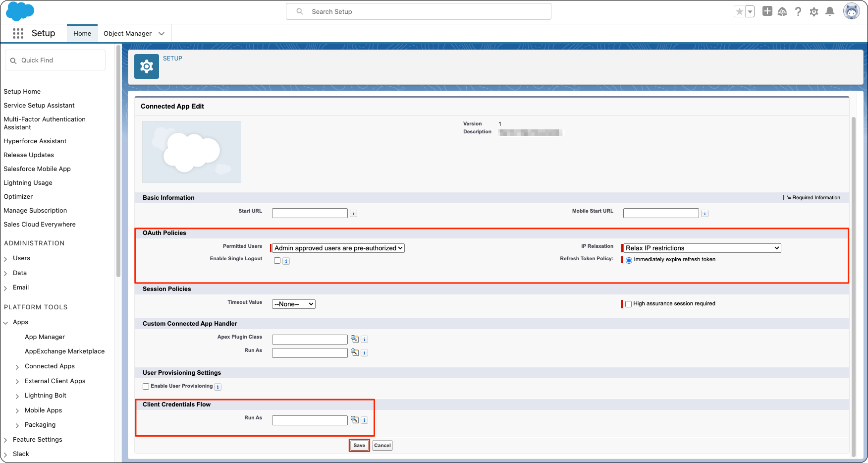Expand the Users tree node

point(5,259)
